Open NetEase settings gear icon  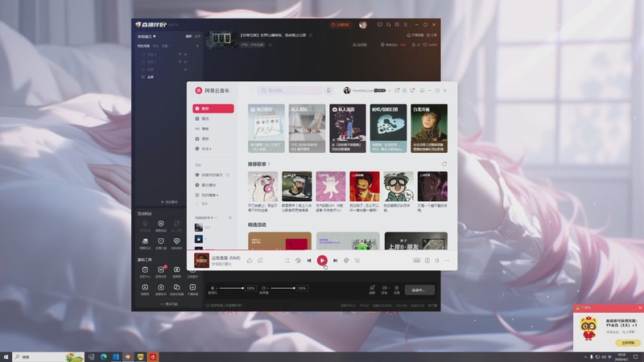pos(405,90)
